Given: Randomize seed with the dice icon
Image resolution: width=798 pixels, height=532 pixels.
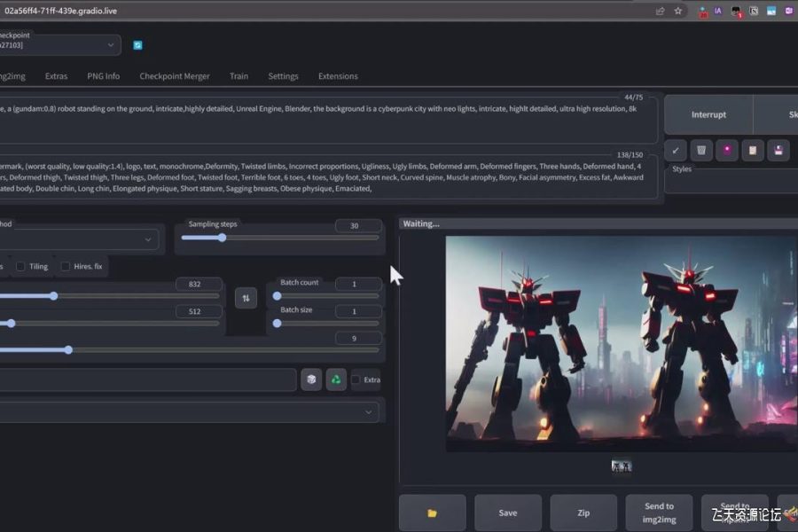Looking at the screenshot, I should pos(311,379).
